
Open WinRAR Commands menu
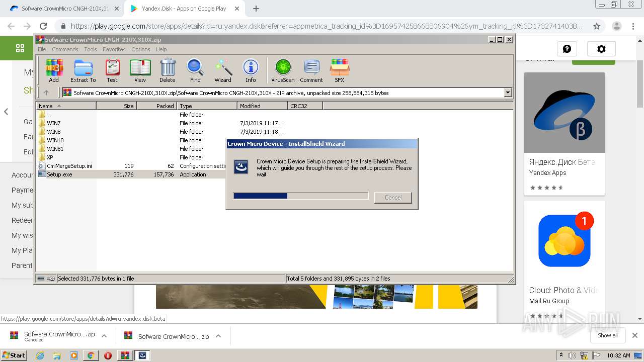[x=65, y=49]
